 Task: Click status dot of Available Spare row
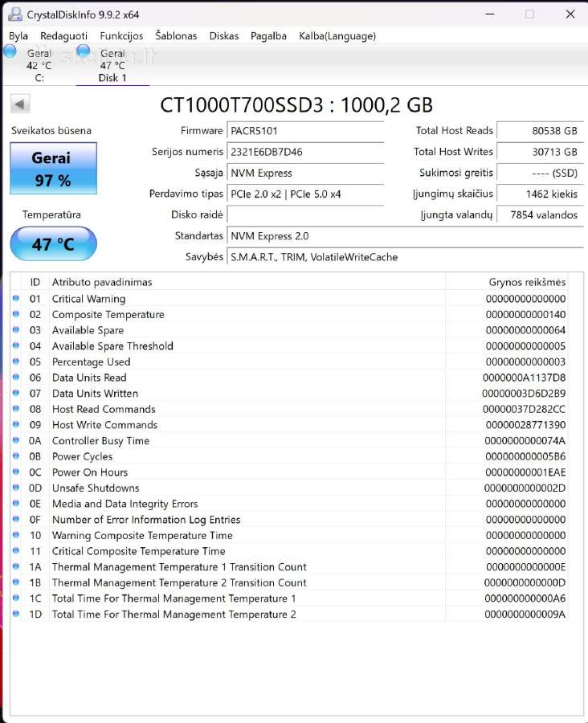click(x=16, y=329)
